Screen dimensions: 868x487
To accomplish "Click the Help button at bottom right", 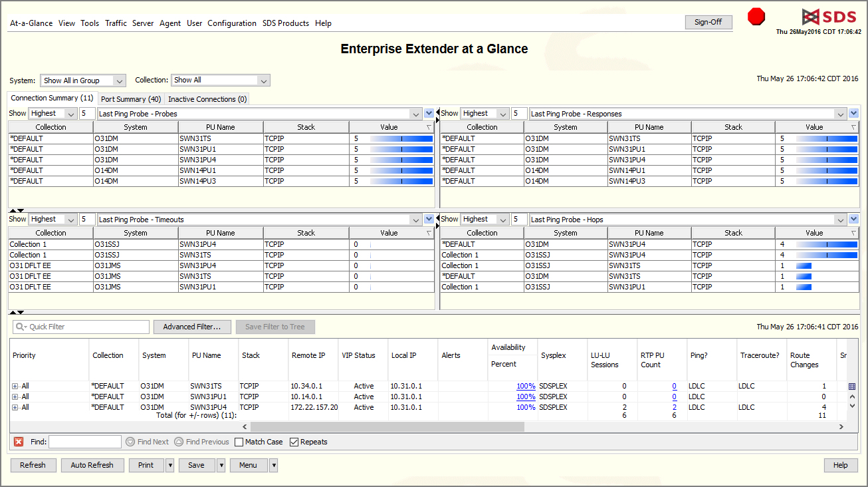I will click(x=841, y=465).
